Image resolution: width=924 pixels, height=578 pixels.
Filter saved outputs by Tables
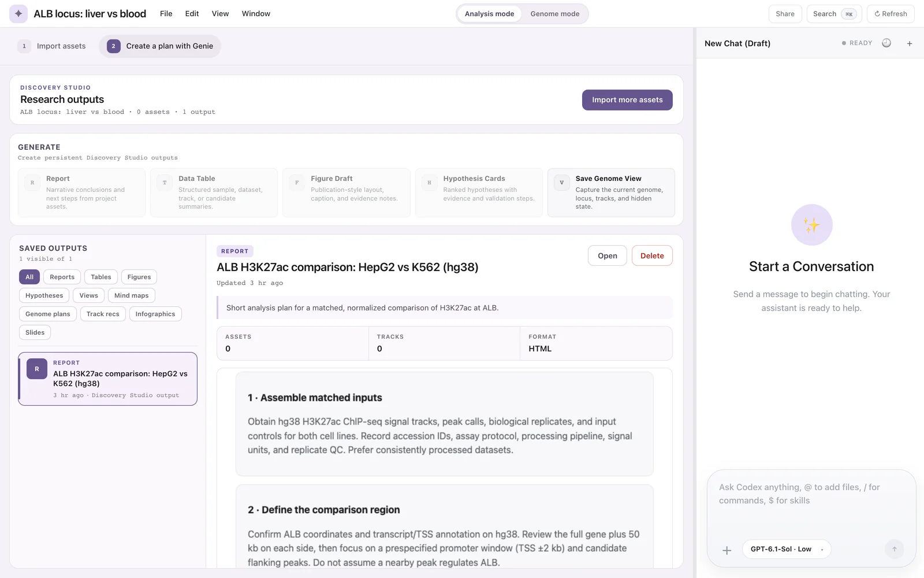coord(101,277)
